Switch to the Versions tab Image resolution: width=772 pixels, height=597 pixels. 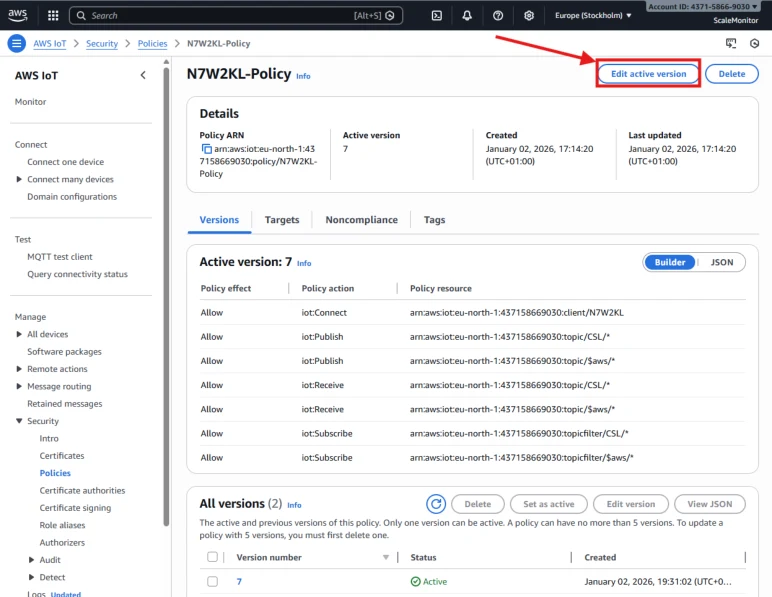tap(219, 220)
